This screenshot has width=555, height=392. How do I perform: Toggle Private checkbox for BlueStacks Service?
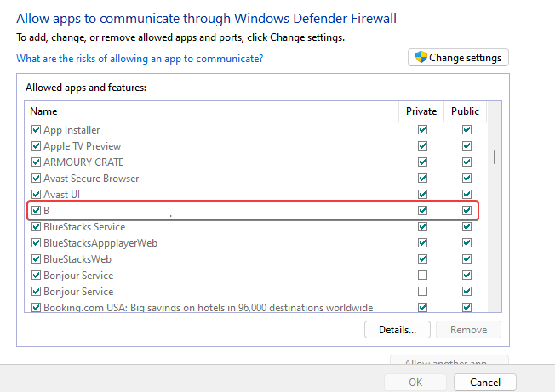[x=422, y=226]
